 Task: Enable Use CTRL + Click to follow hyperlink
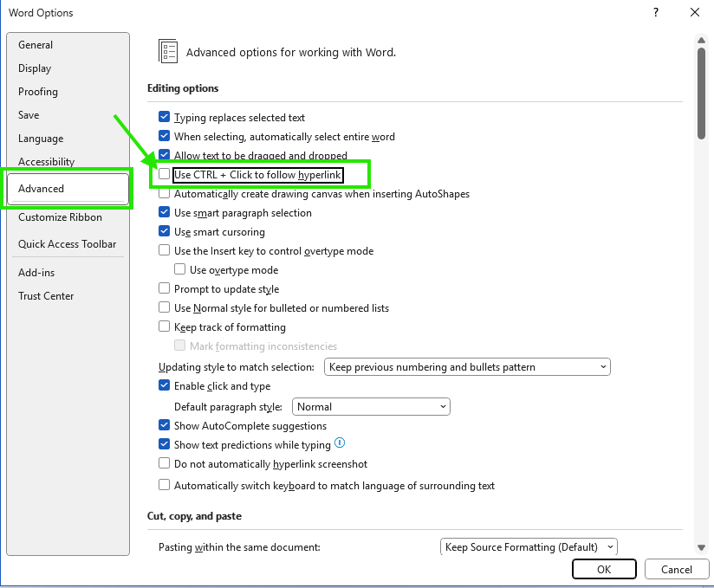pyautogui.click(x=164, y=174)
